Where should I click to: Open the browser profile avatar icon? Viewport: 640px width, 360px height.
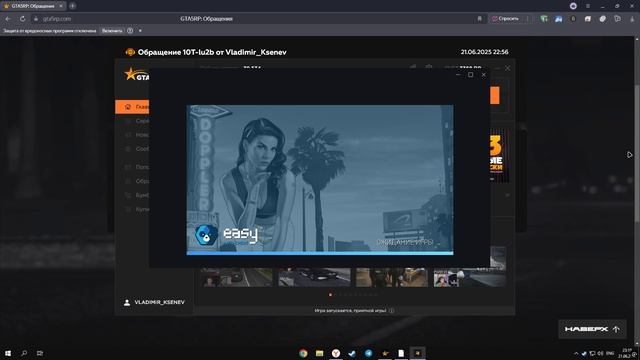573,6
